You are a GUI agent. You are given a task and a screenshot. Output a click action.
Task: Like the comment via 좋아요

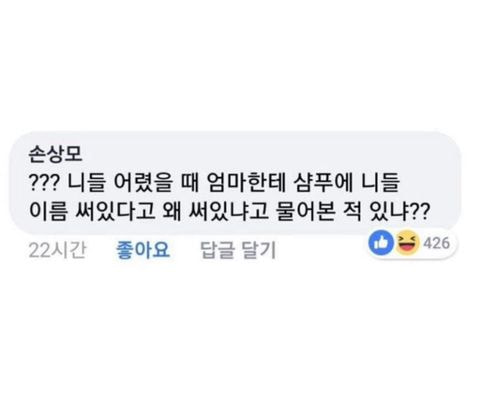pos(143,250)
